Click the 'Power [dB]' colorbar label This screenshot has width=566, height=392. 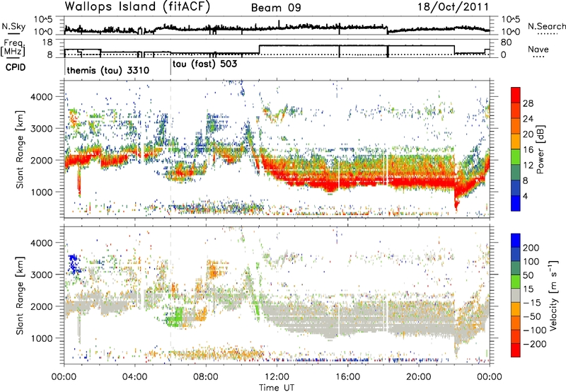click(x=541, y=149)
